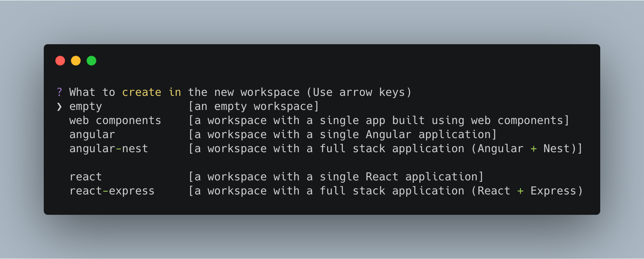This screenshot has height=259, width=644.
Task: Click the selection arrow next to empty
Action: point(59,106)
